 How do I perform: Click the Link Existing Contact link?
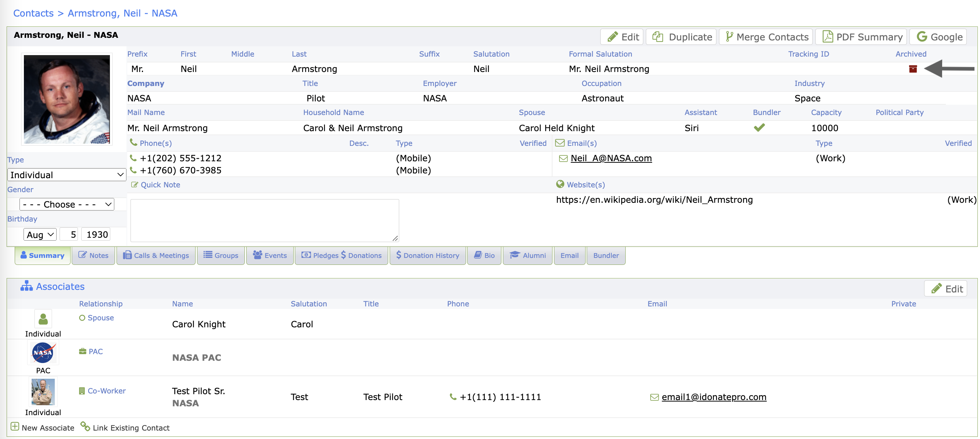point(131,428)
